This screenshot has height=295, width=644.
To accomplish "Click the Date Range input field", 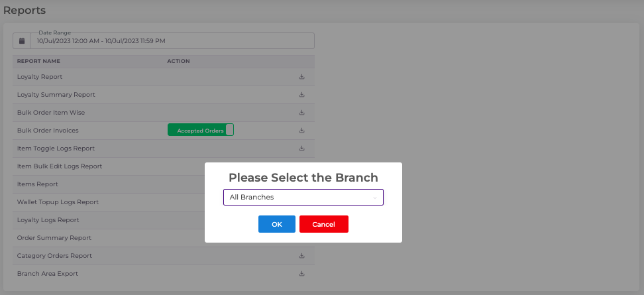I will 172,41.
